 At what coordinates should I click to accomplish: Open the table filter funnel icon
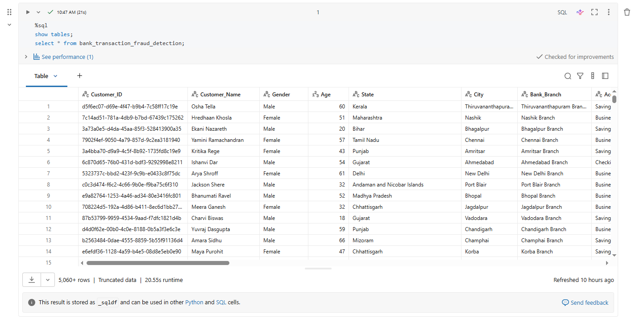tap(580, 76)
